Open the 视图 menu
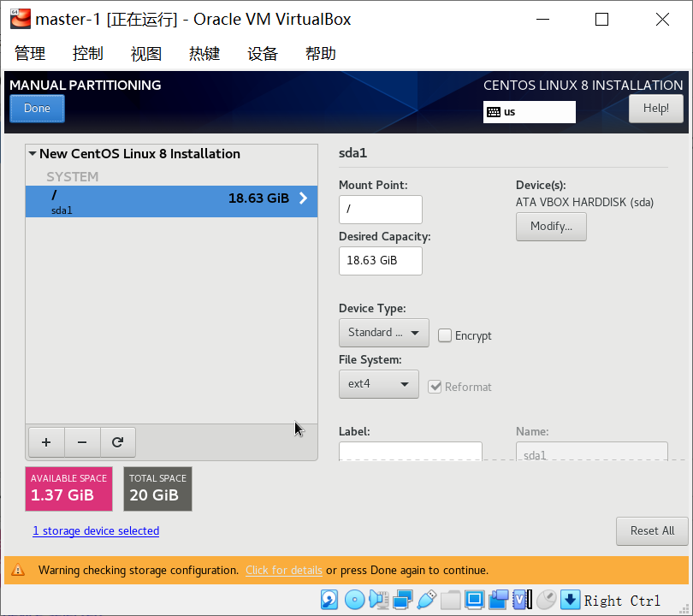The width and height of the screenshot is (693, 616). pyautogui.click(x=146, y=53)
